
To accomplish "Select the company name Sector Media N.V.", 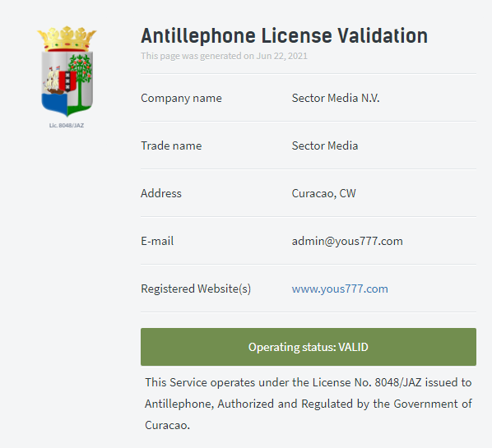I will 336,98.
